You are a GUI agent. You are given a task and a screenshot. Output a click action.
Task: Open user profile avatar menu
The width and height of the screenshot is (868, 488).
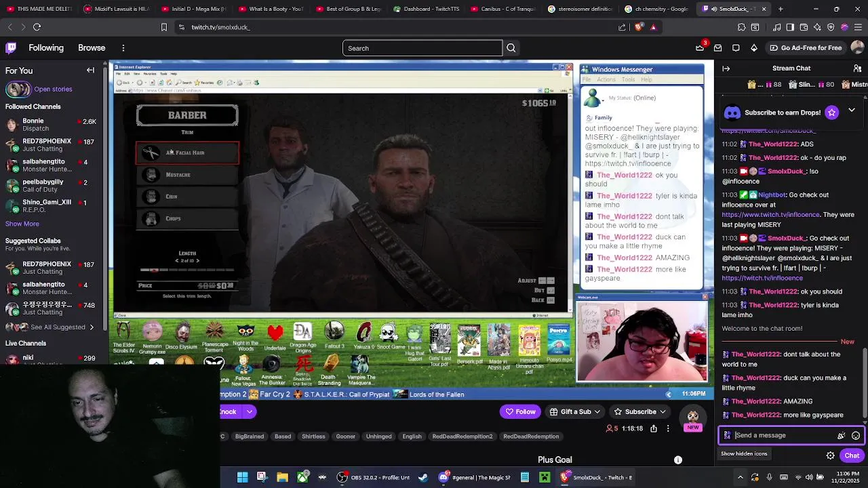[857, 48]
